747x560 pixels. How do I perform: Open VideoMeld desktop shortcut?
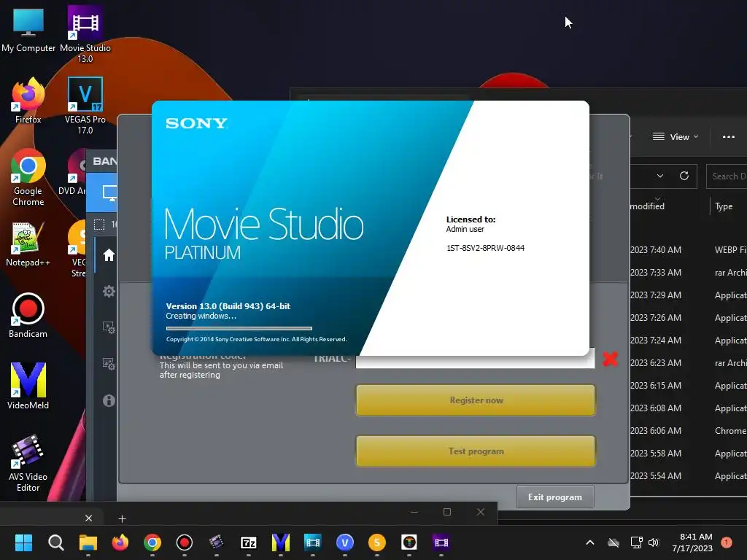click(28, 386)
